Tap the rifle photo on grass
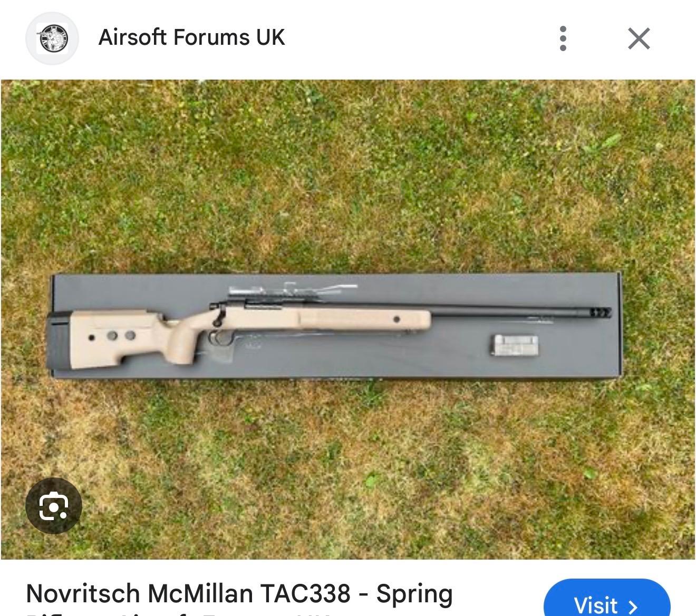The height and width of the screenshot is (616, 696). pos(348,319)
